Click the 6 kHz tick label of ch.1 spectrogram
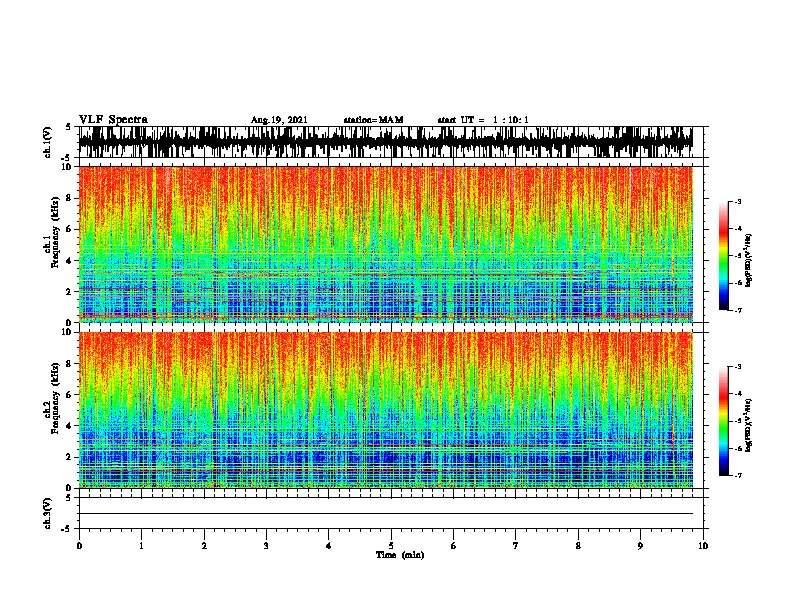This screenshot has width=792, height=612. (69, 229)
